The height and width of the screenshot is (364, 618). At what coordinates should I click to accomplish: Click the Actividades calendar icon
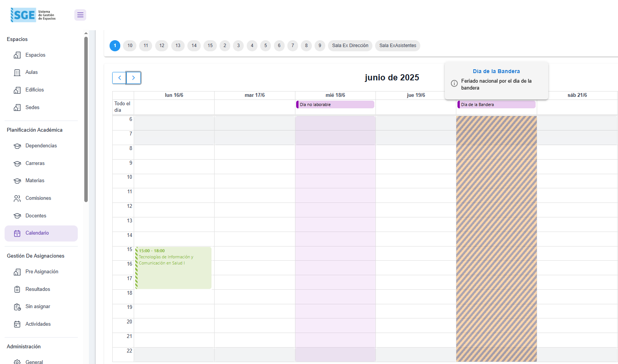click(17, 324)
